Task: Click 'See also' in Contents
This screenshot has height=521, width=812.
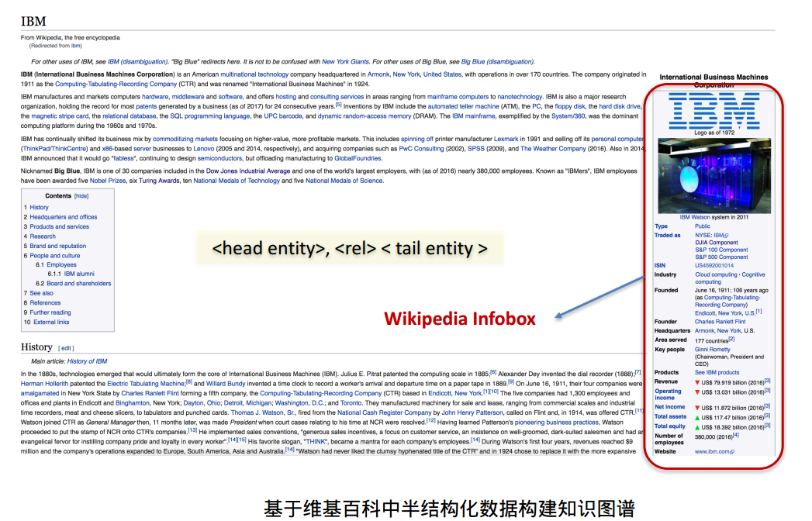Action: (x=41, y=293)
